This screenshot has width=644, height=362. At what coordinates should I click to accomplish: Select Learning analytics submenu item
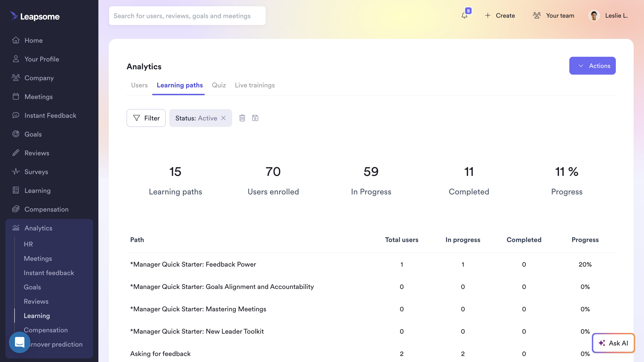point(37,316)
